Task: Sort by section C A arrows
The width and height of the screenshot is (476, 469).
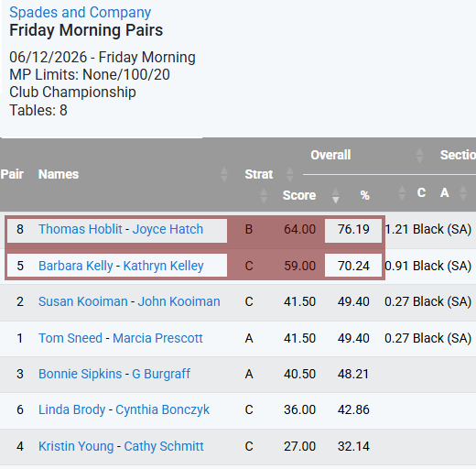Action: 463,193
